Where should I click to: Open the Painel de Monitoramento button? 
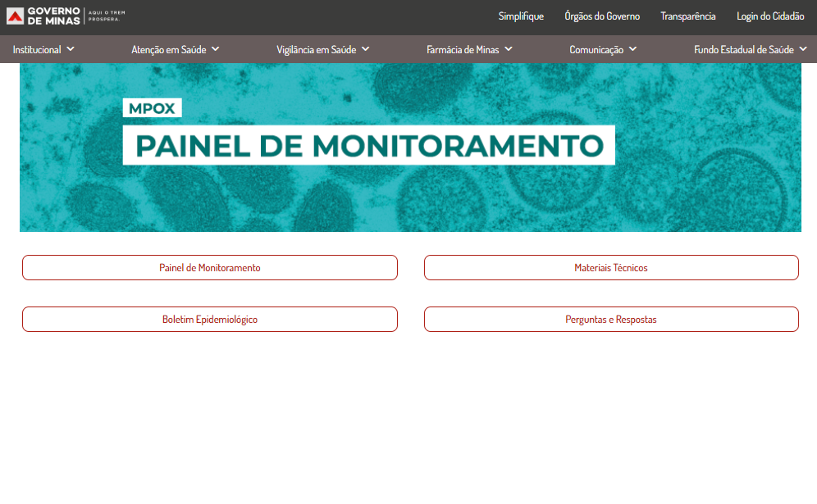click(210, 268)
